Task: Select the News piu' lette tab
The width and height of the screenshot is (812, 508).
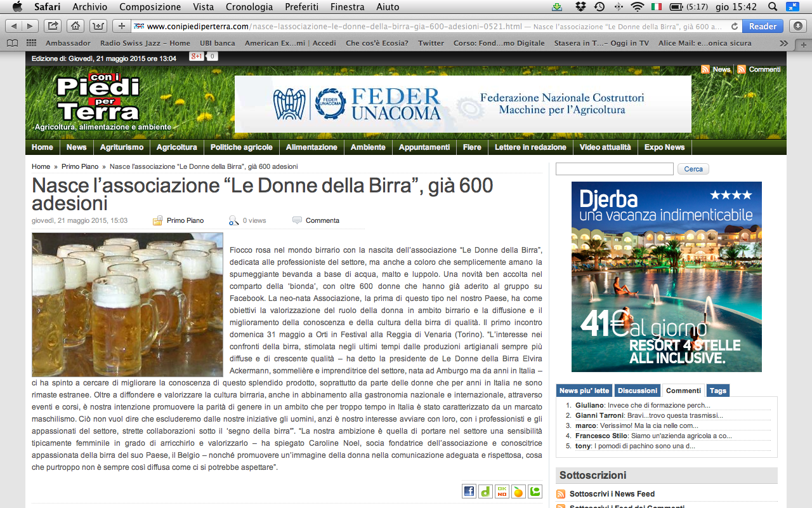Action: [584, 391]
